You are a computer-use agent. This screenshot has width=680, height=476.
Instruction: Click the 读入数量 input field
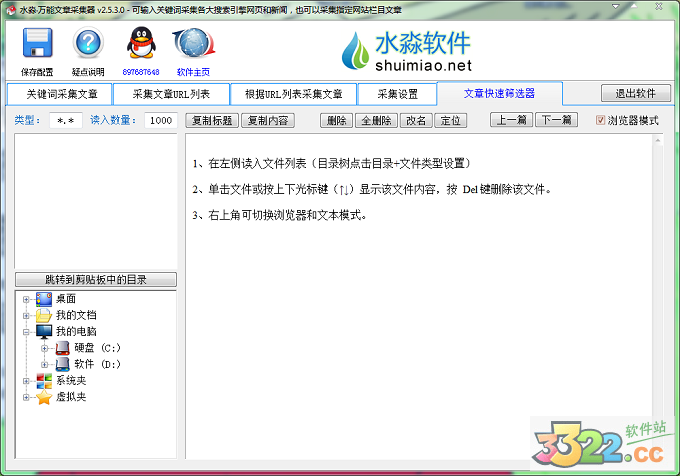(x=161, y=121)
